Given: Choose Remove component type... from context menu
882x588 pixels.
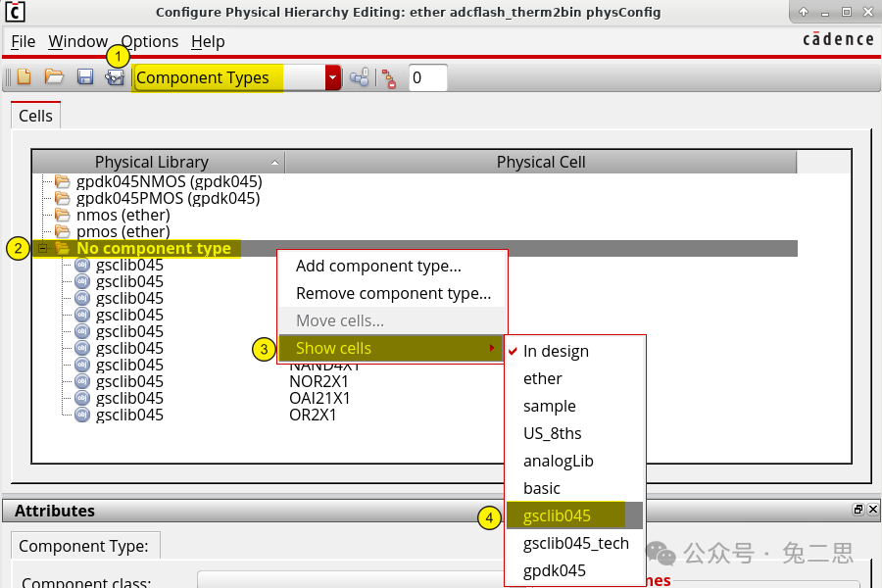Looking at the screenshot, I should tap(393, 293).
